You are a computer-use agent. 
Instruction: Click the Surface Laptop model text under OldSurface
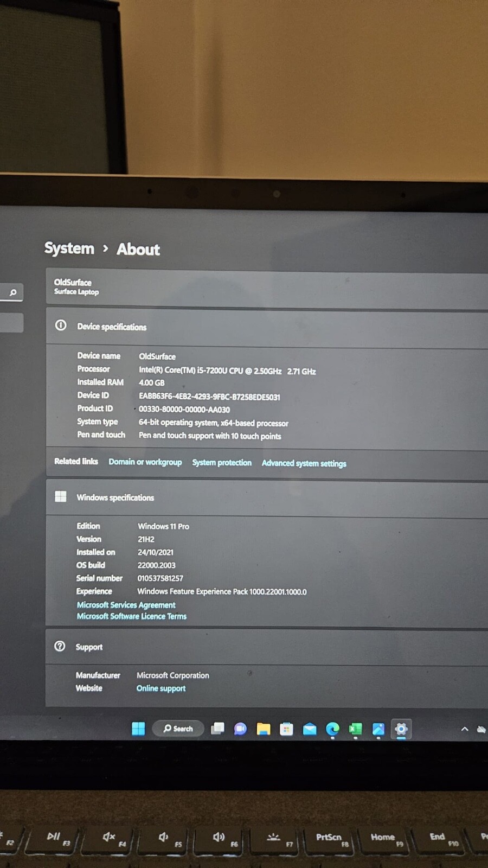click(76, 292)
